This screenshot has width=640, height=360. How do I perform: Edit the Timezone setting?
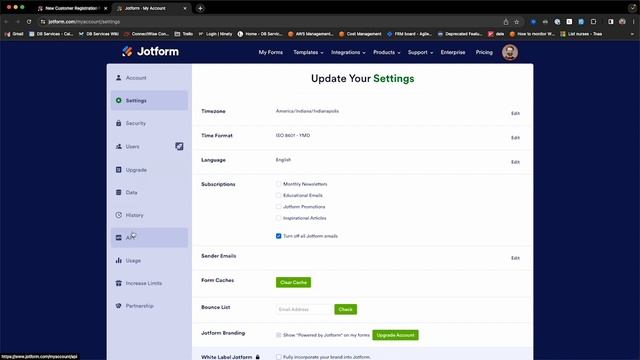515,113
